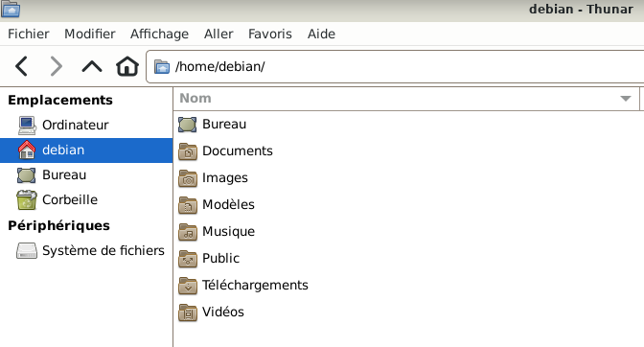Select the Téléchargements folder
The height and width of the screenshot is (347, 644).
pos(243,286)
